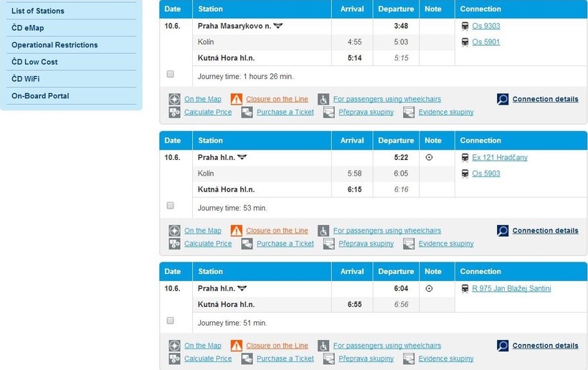Viewport: 588px width, 370px height.
Task: Click note symbol beside Ex 121 Hradčany row
Action: (x=429, y=158)
